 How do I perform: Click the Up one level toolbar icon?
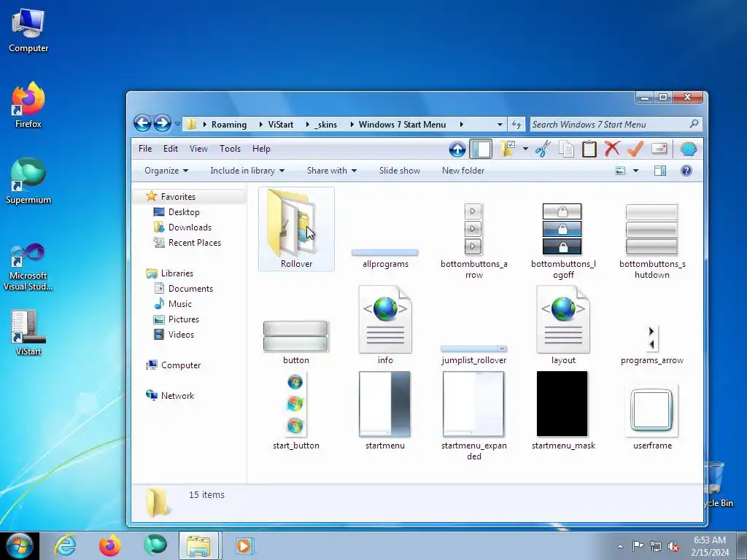coord(457,149)
